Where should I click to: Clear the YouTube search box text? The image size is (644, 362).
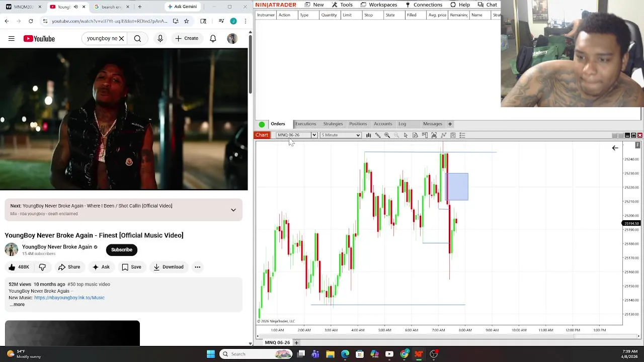click(x=121, y=39)
